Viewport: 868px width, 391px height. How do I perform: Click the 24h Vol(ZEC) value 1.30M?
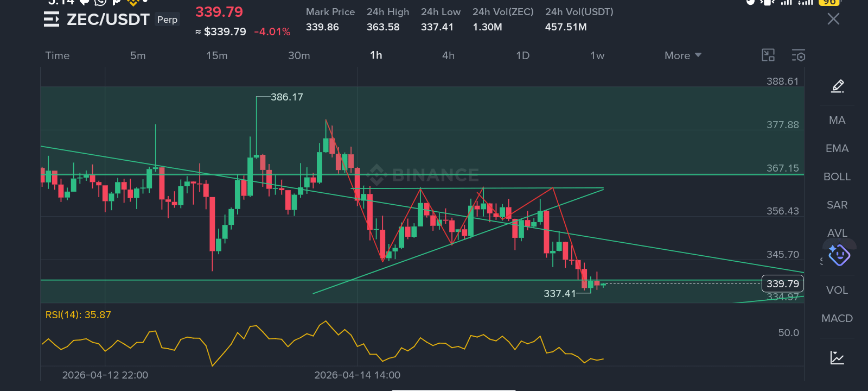click(487, 27)
